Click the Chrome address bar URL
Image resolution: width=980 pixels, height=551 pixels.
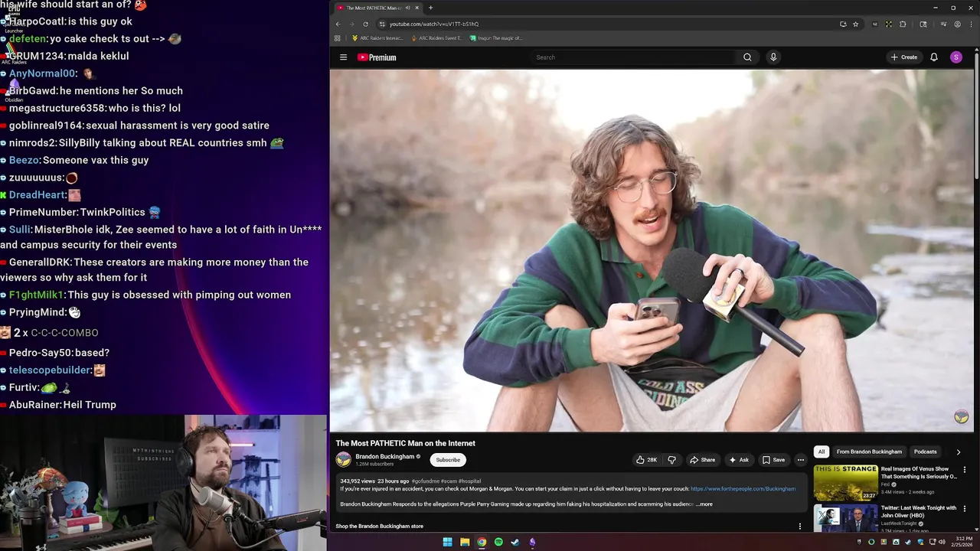[433, 24]
